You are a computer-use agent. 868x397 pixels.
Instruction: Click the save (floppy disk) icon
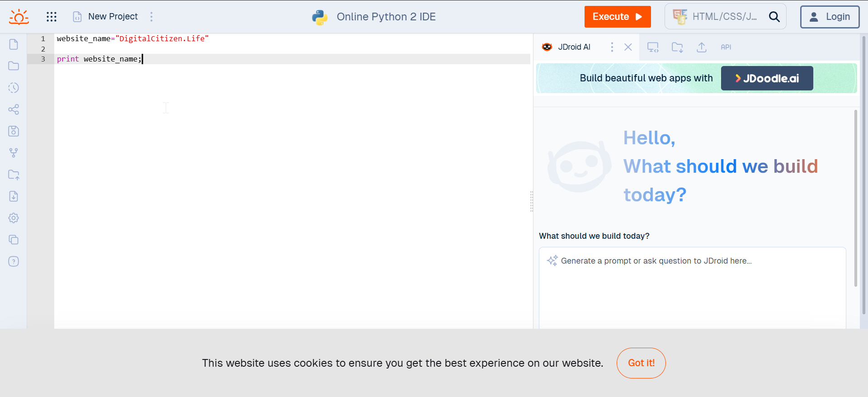(14, 131)
